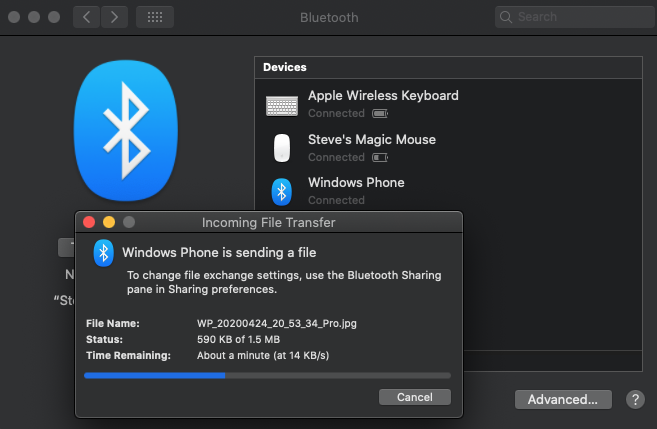The height and width of the screenshot is (429, 657).
Task: Focus the Search field
Action: [x=574, y=17]
